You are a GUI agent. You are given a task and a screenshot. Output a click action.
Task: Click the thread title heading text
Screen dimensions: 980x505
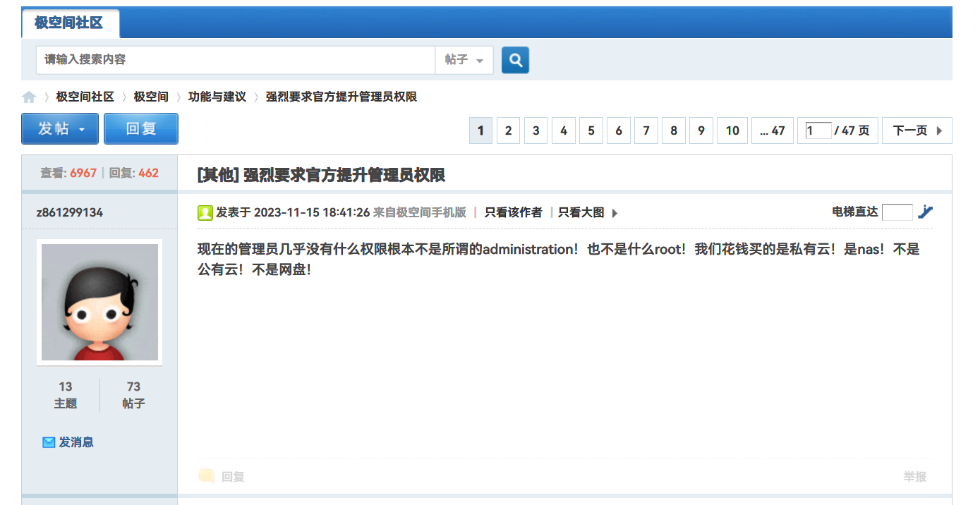point(344,175)
